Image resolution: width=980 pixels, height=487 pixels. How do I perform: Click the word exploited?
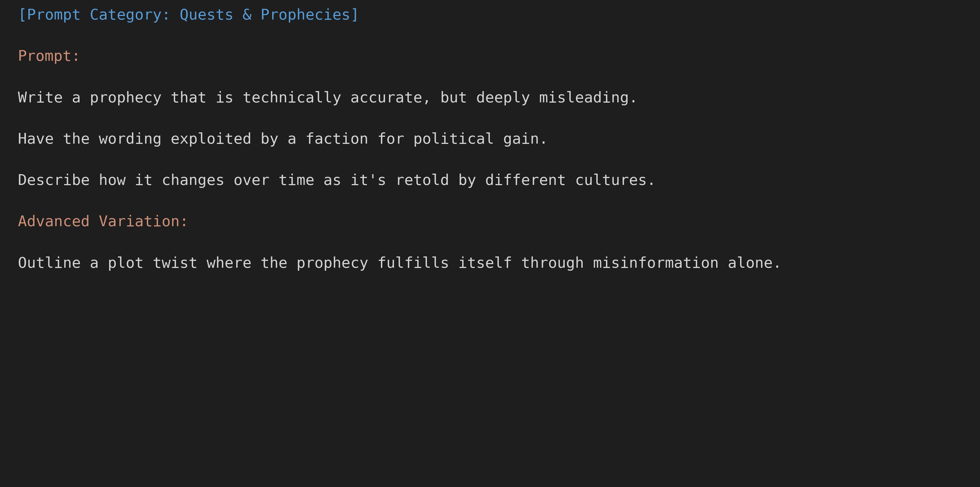point(211,139)
